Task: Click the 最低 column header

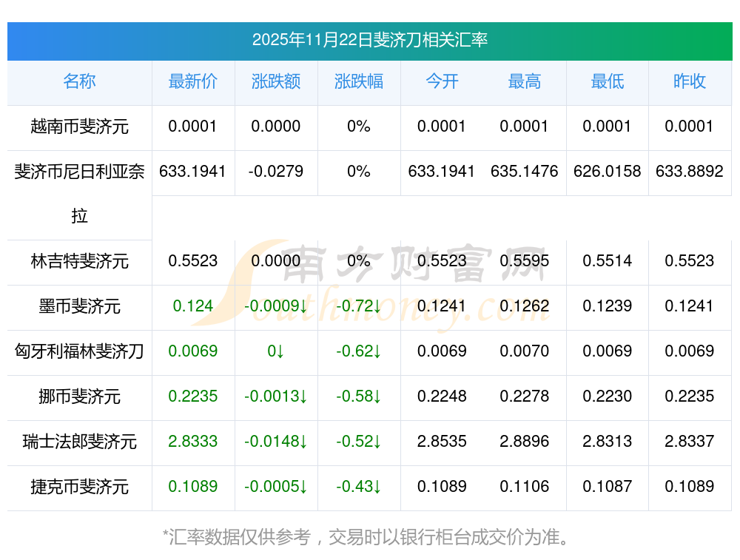Action: click(x=607, y=82)
